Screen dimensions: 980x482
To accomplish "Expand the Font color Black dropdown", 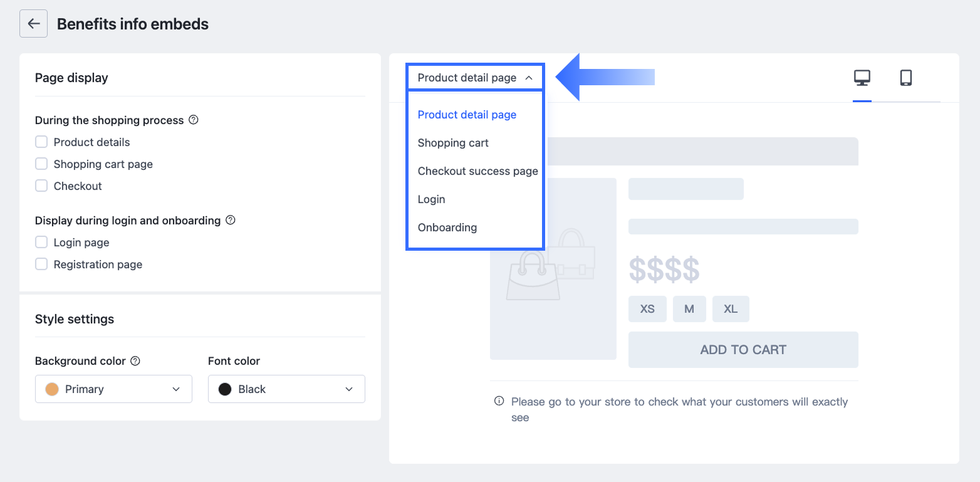I will coord(286,389).
